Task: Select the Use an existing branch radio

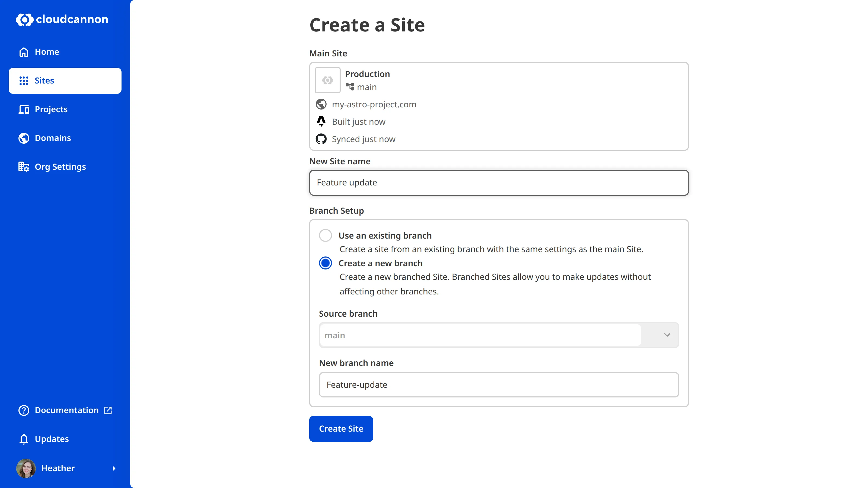Action: (325, 235)
